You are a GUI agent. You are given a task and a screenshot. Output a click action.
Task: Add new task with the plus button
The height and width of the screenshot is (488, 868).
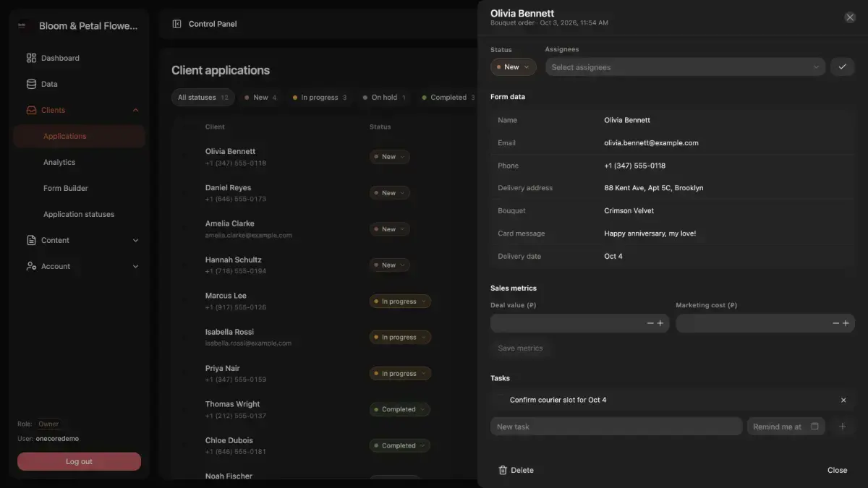click(842, 427)
